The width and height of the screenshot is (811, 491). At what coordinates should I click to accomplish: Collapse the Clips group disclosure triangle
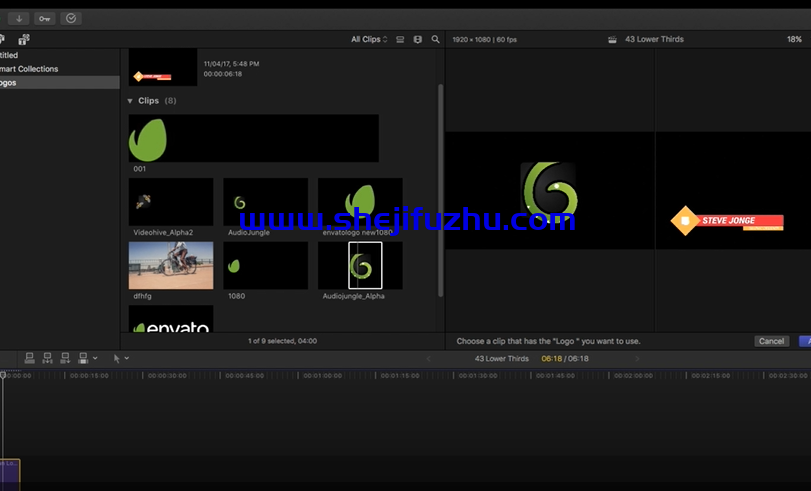click(x=130, y=101)
